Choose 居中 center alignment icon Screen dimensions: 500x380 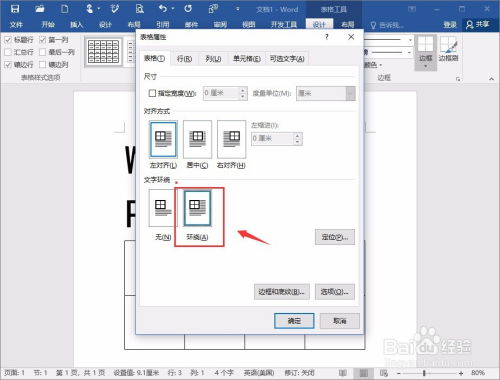tap(197, 139)
